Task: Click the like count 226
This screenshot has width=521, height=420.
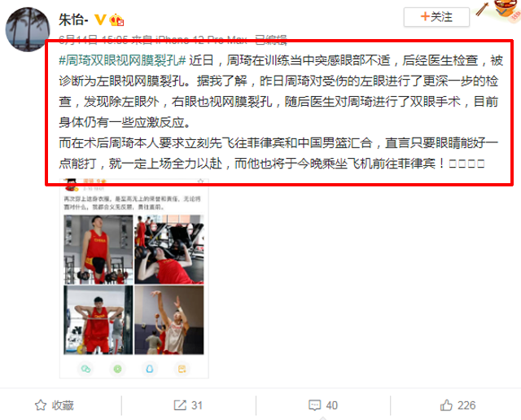Action: [466, 405]
